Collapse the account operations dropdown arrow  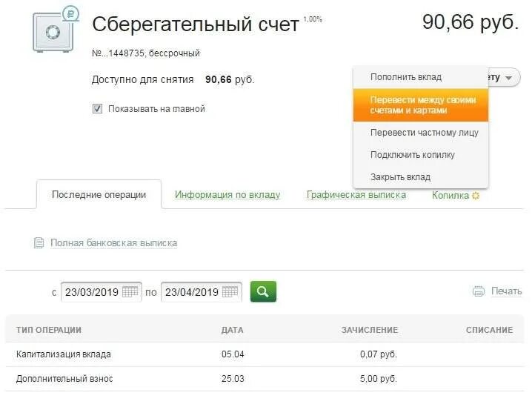coord(508,78)
